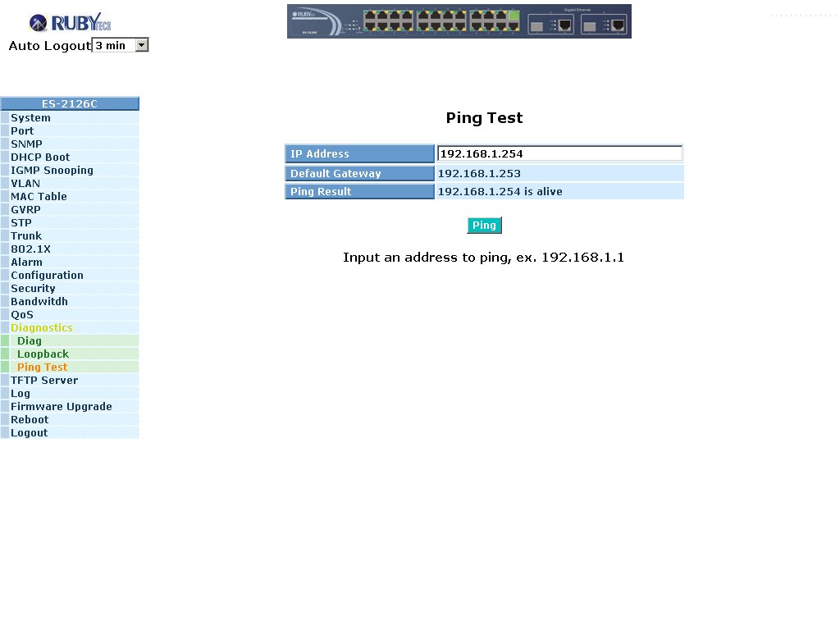Open the SNMP menu
The image size is (840, 630).
26,144
